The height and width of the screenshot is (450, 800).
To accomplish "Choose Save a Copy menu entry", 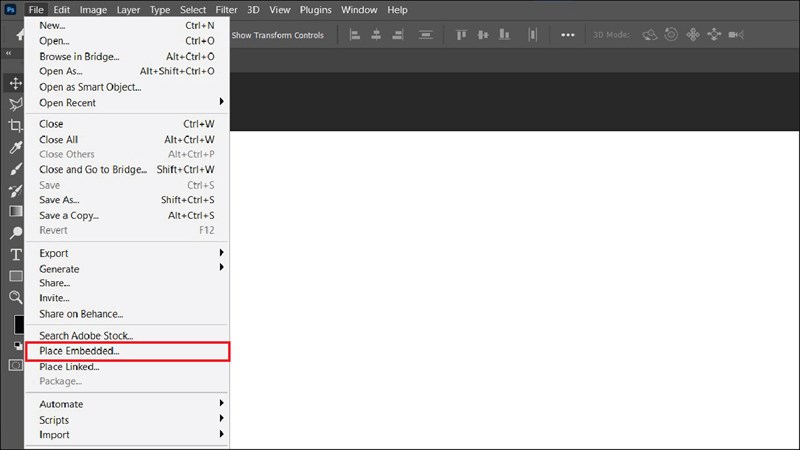I will tap(127, 215).
